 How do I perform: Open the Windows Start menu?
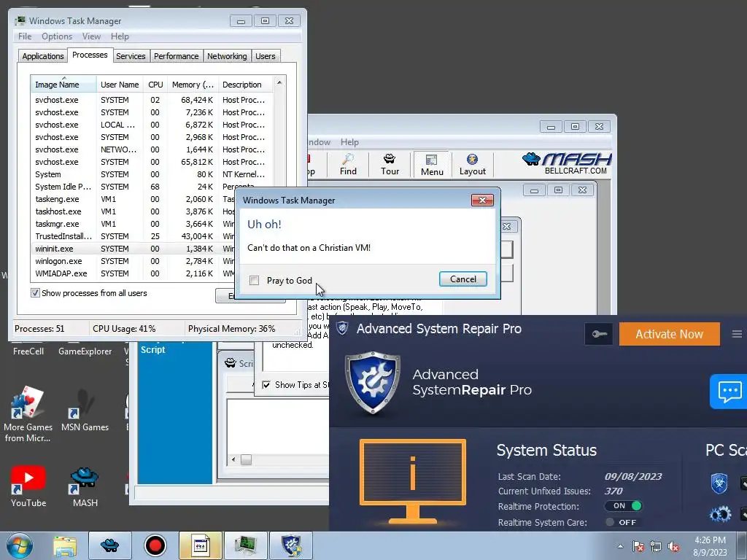[x=20, y=545]
